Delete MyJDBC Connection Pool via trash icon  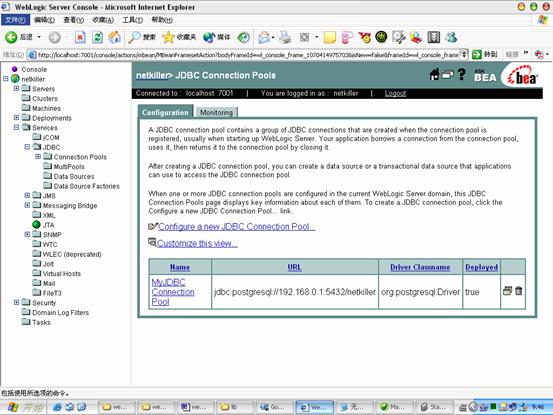(x=518, y=291)
